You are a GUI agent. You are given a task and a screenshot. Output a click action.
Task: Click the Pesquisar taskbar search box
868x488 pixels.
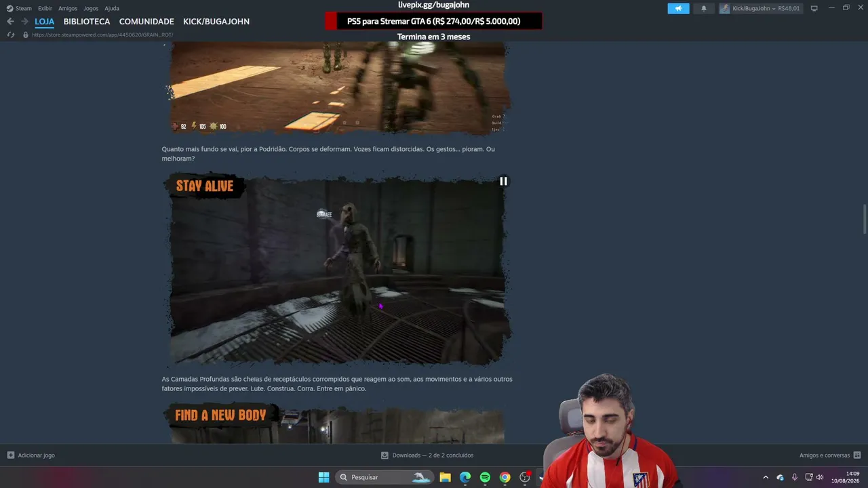pos(384,477)
